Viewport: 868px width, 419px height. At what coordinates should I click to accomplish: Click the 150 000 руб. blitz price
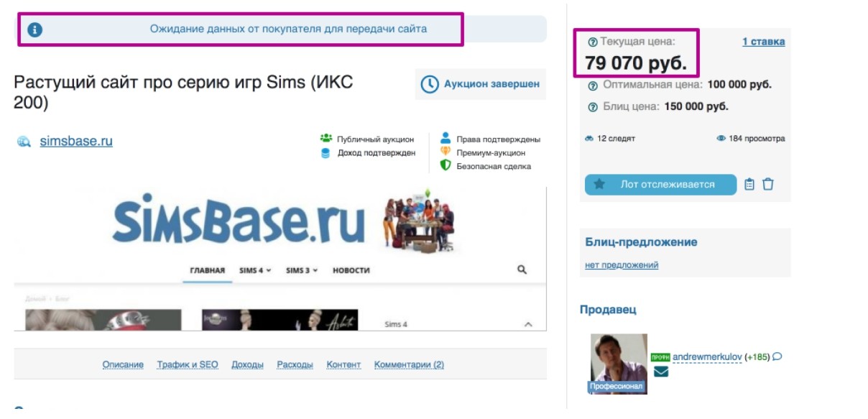coord(696,107)
